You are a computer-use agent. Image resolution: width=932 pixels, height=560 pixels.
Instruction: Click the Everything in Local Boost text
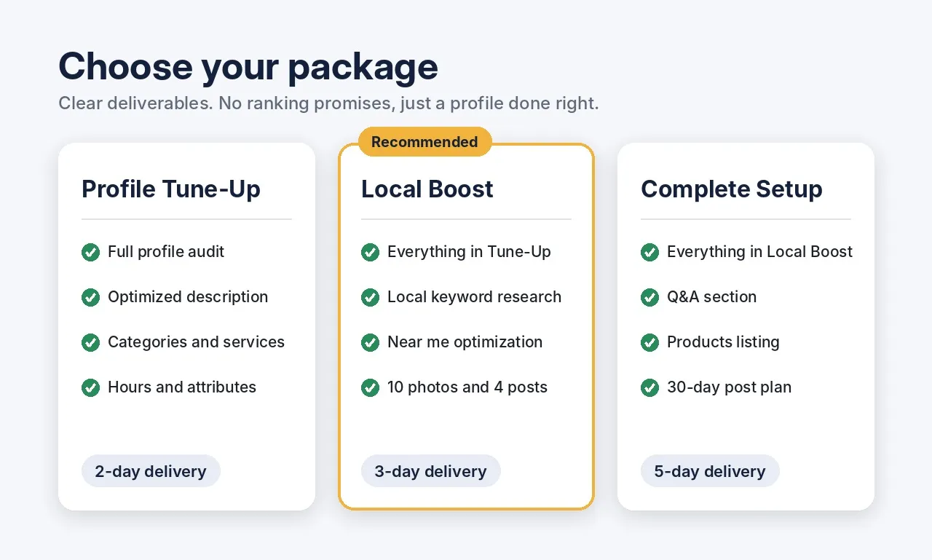759,252
